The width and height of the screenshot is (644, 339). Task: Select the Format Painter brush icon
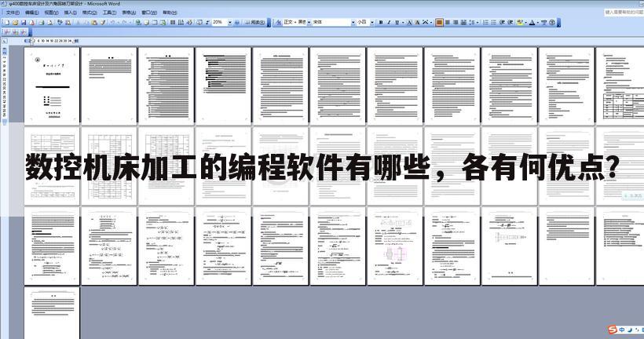102,23
